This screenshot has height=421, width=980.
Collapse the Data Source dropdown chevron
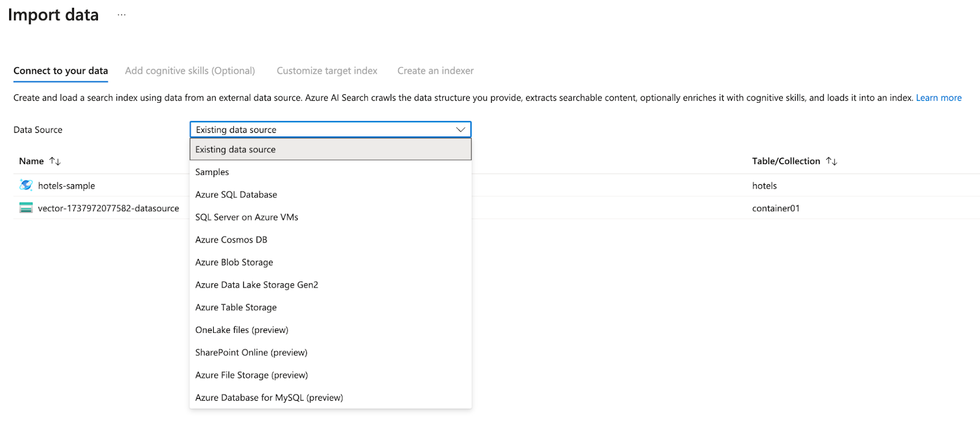tap(461, 130)
